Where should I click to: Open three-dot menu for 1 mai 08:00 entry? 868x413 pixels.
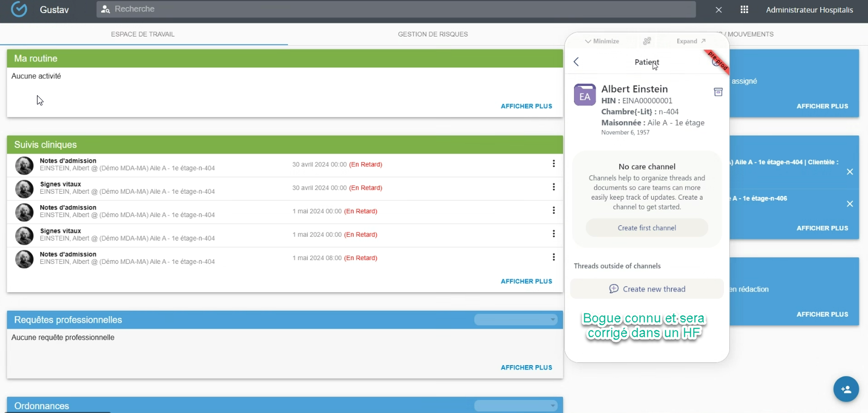click(x=553, y=257)
